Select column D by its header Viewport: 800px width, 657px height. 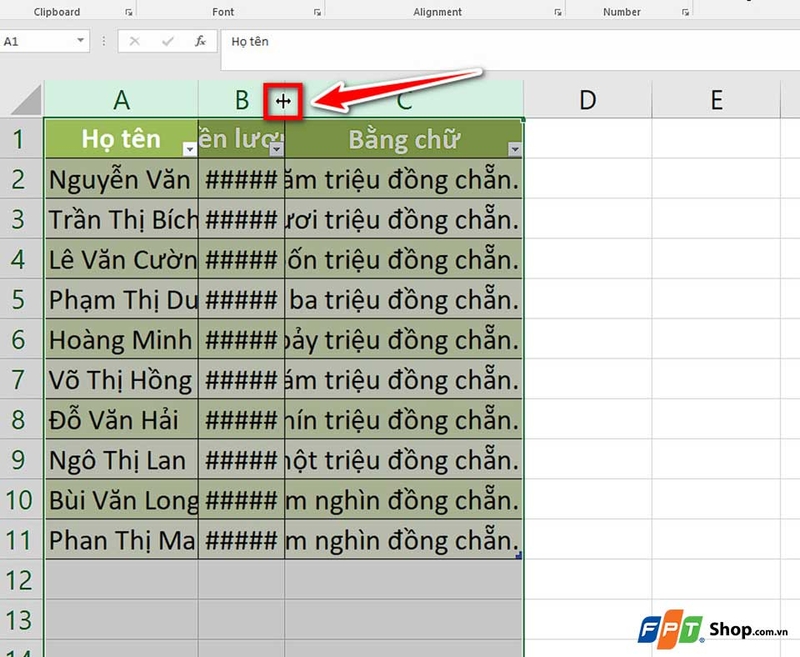(x=588, y=99)
